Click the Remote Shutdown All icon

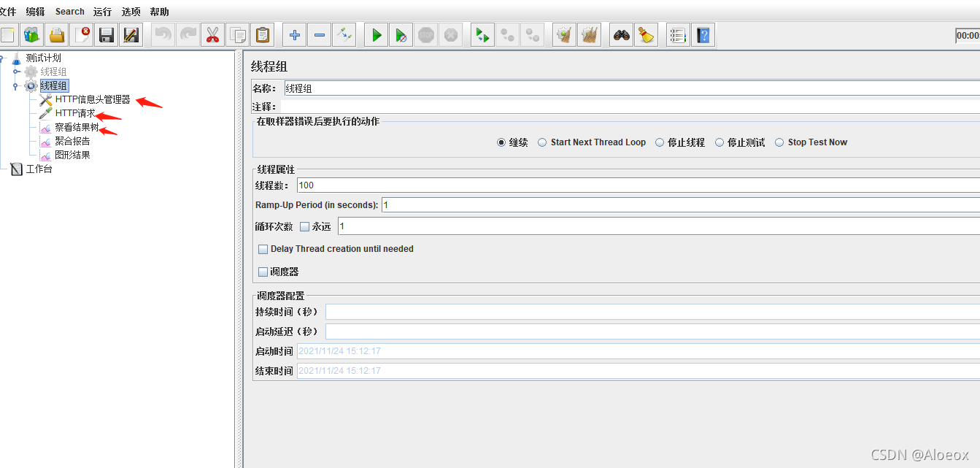tap(533, 34)
